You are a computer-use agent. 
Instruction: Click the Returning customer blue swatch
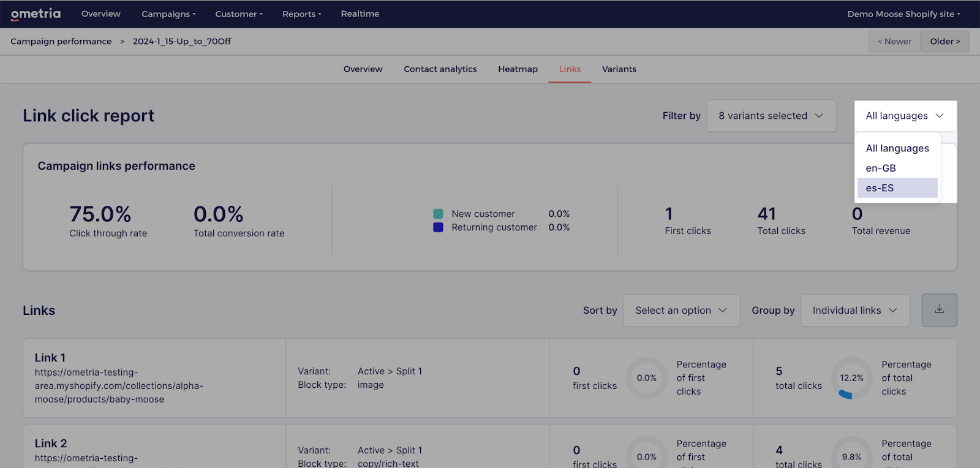pyautogui.click(x=438, y=227)
